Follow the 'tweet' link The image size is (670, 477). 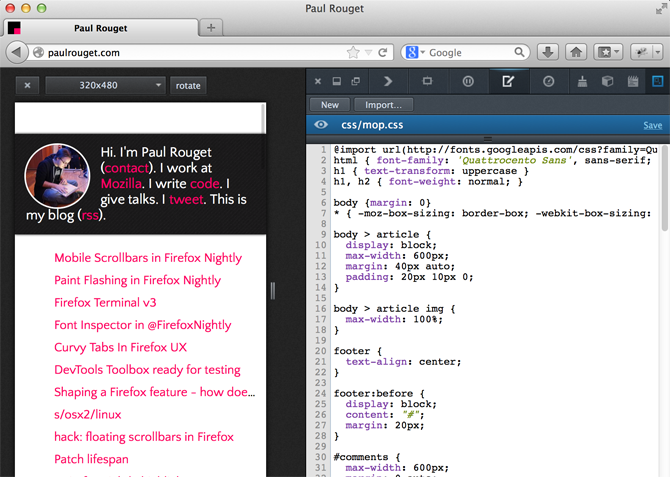[x=186, y=200]
